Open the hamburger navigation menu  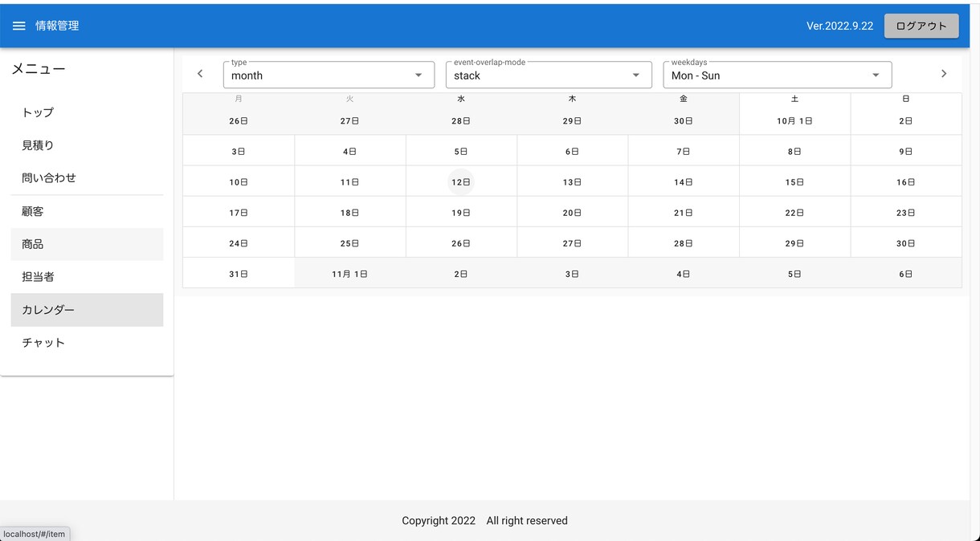coord(19,26)
